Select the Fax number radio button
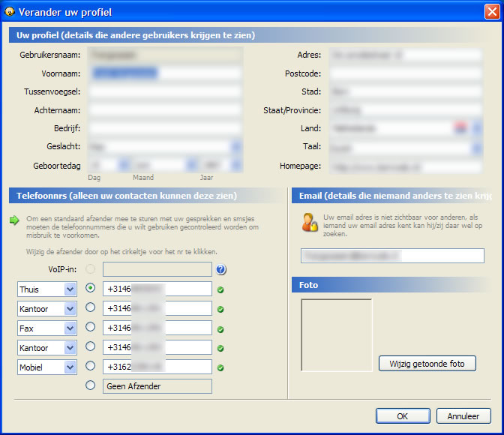The height and width of the screenshot is (435, 504). (x=91, y=328)
